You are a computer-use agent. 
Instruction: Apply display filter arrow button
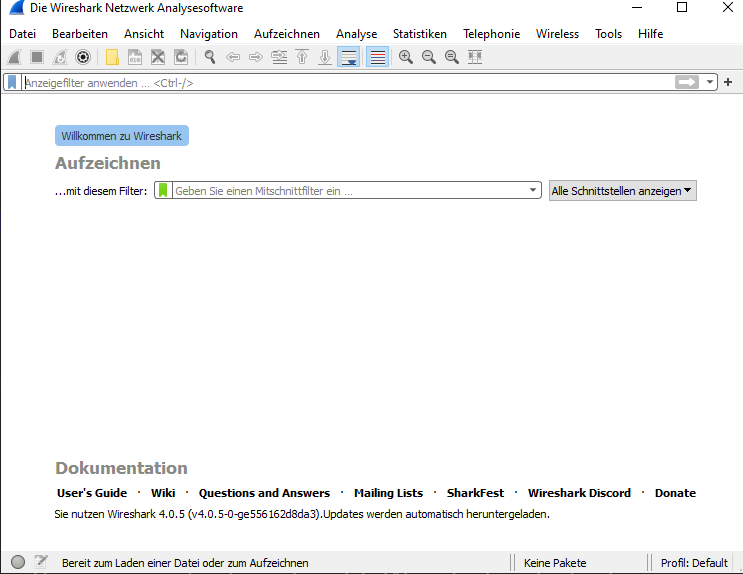687,82
